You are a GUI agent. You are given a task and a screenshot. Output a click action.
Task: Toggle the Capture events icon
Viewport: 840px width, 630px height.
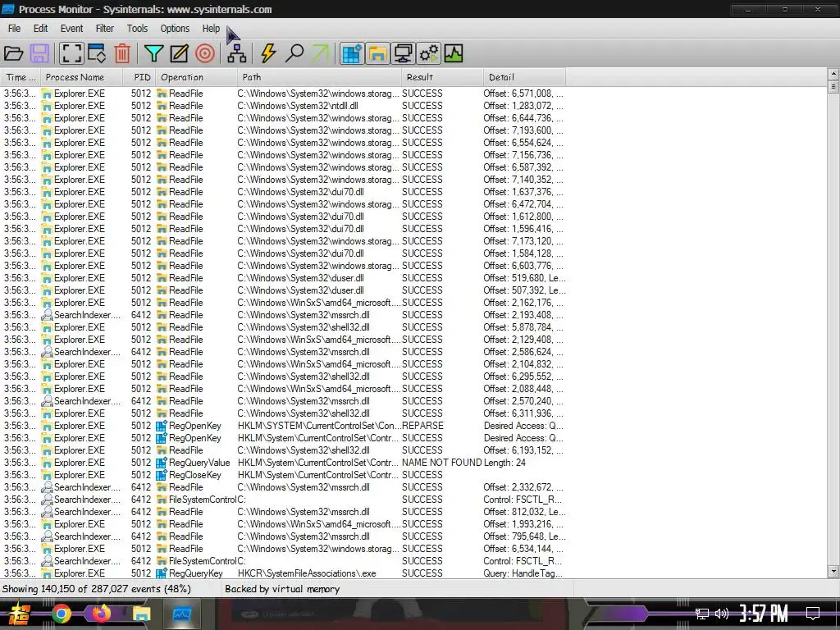(71, 53)
